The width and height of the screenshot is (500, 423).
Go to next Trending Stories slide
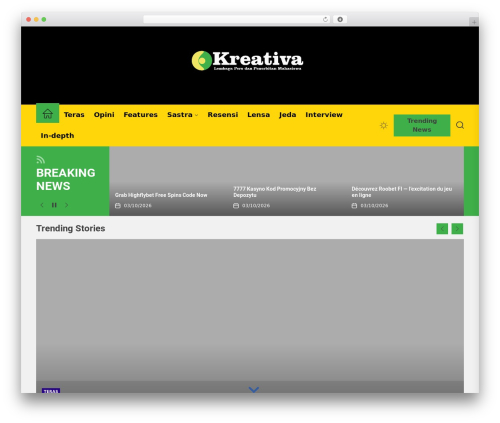457,229
